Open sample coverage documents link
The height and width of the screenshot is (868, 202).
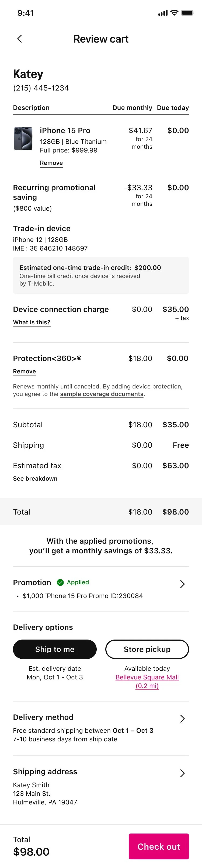(102, 394)
